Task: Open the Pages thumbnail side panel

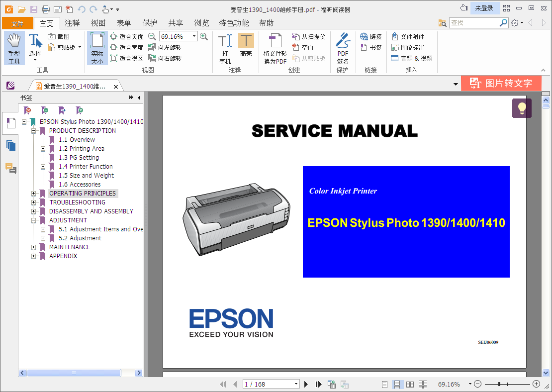Action: 11,145
